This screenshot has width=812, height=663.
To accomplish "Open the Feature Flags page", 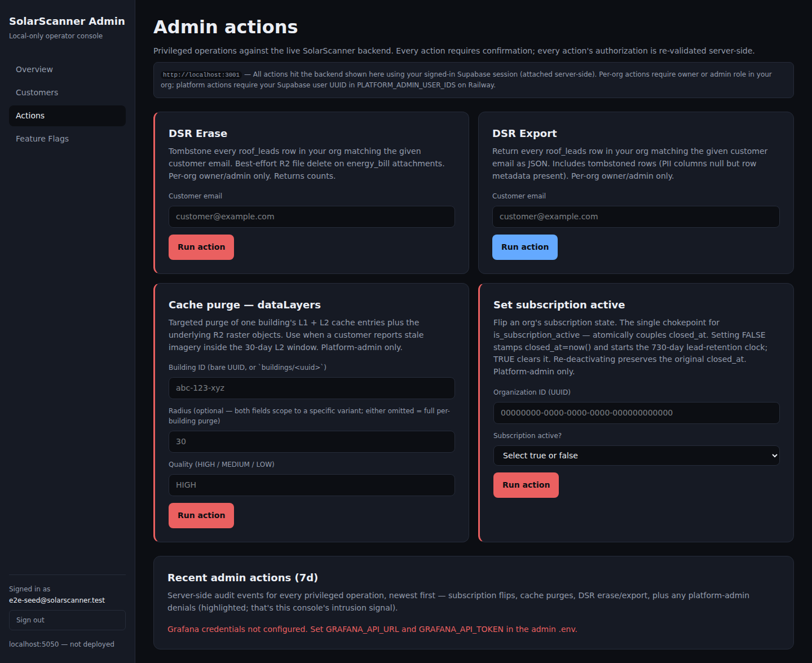I will pos(67,139).
